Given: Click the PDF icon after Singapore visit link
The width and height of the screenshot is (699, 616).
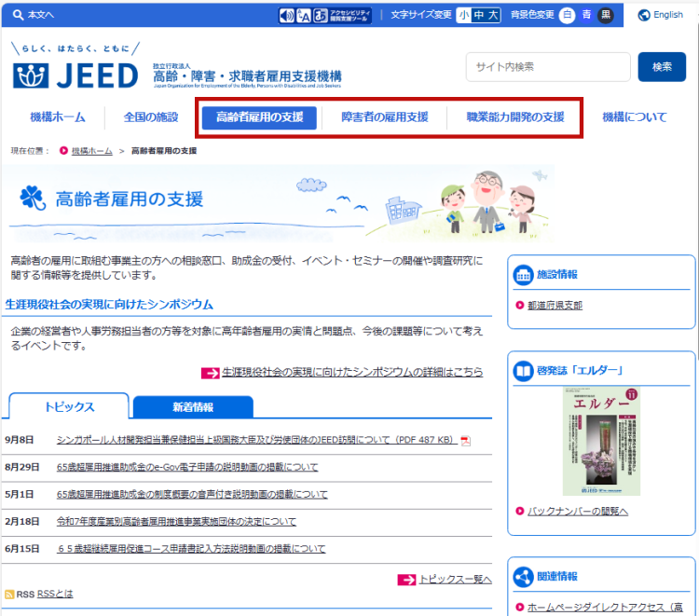Looking at the screenshot, I should (x=465, y=441).
